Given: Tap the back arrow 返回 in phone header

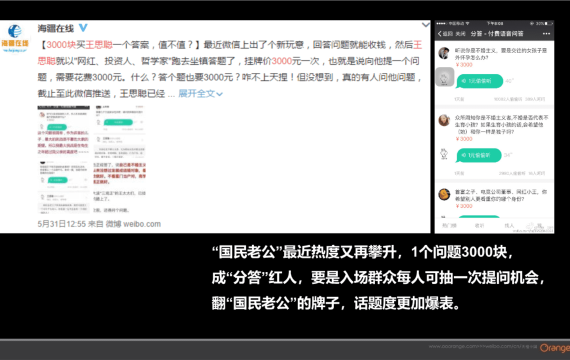Looking at the screenshot, I should coord(445,34).
